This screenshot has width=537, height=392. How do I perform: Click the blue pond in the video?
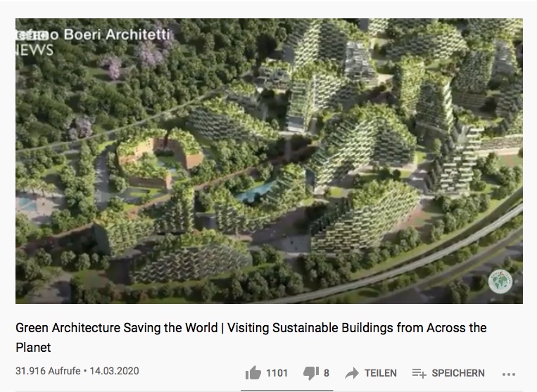coord(256,193)
